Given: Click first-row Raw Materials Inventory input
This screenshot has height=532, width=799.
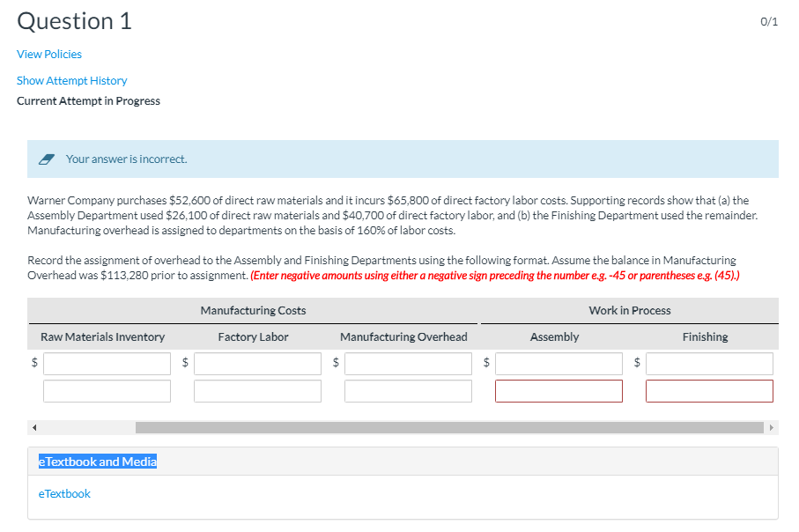Looking at the screenshot, I should [x=107, y=364].
